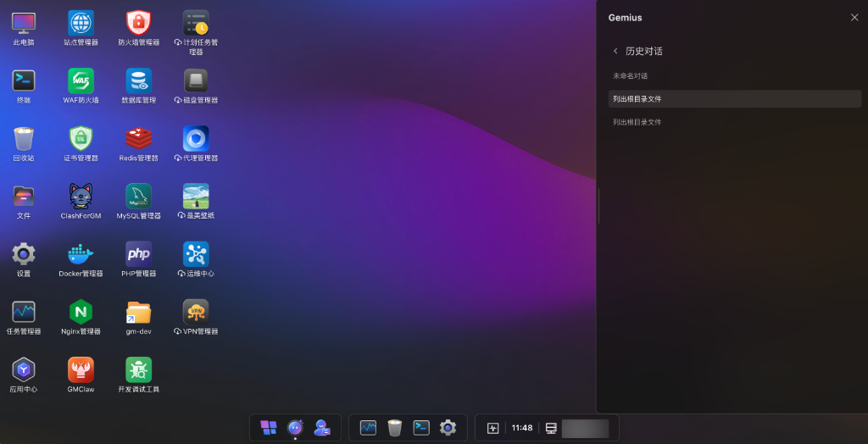Click the Gemius panel edge handle
This screenshot has height=444, width=868.
tap(598, 206)
